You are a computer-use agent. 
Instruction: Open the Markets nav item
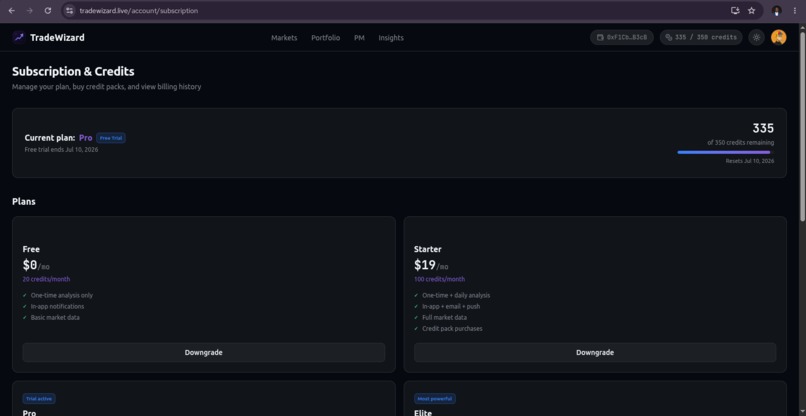click(x=284, y=38)
